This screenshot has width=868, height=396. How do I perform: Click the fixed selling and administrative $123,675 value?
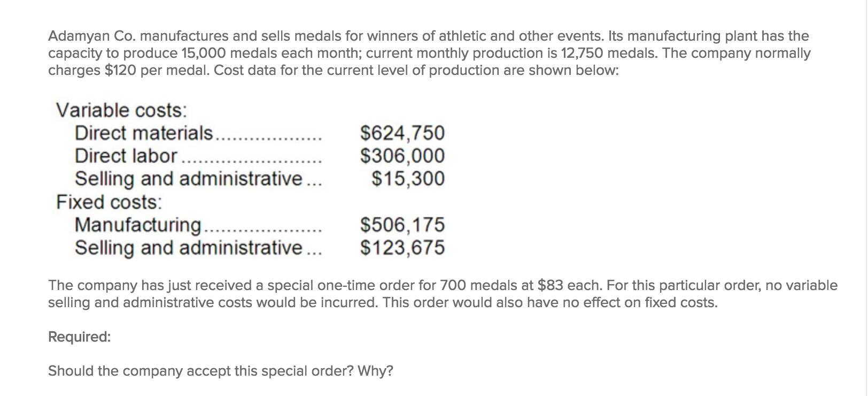(402, 248)
